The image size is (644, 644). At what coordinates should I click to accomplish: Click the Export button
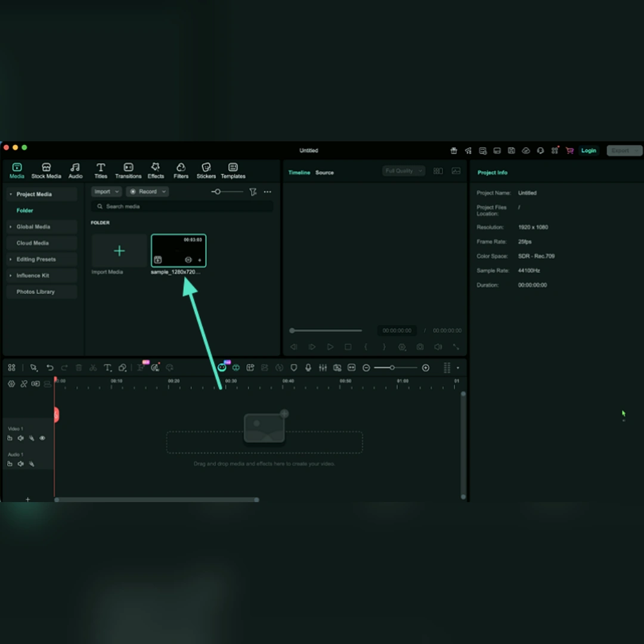pyautogui.click(x=624, y=151)
